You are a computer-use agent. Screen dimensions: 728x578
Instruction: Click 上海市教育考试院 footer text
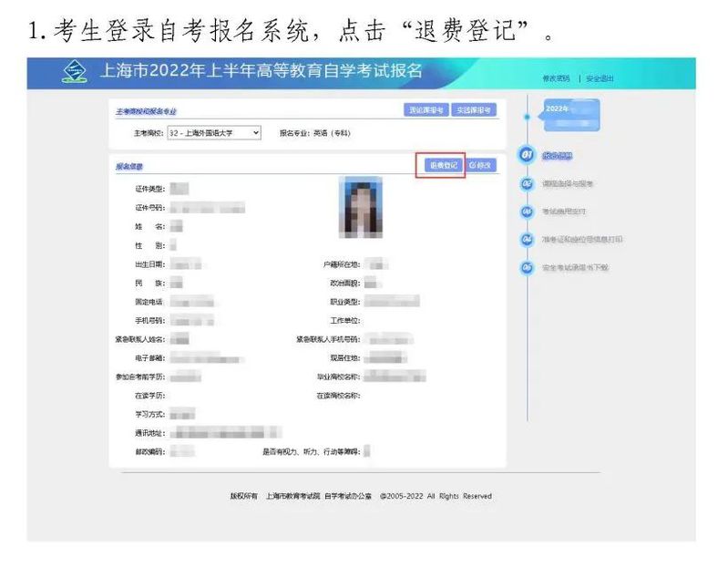(x=292, y=496)
